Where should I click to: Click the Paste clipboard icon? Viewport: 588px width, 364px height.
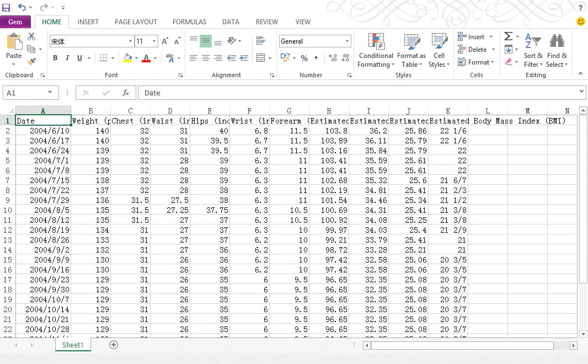[x=14, y=41]
